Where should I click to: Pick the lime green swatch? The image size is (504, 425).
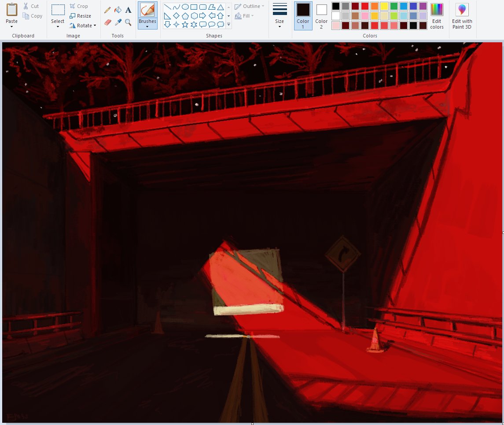(394, 16)
